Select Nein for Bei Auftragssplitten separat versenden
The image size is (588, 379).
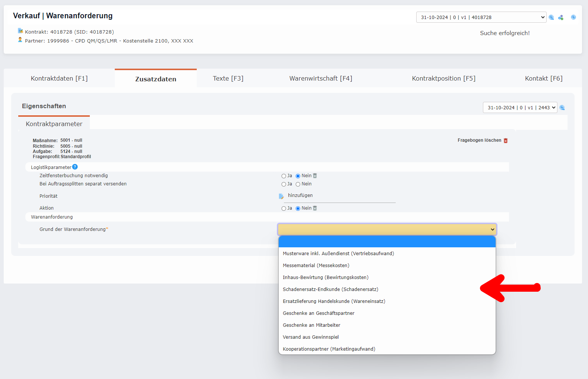point(298,184)
